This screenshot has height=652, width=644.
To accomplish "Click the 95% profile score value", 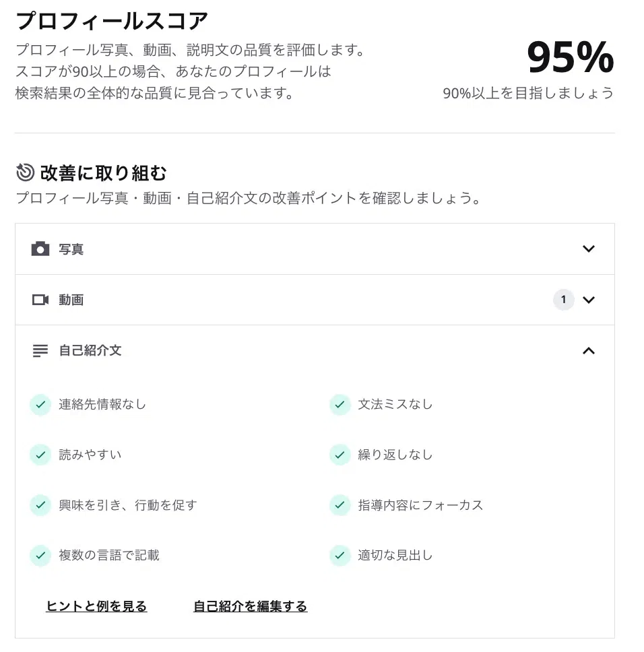I will (570, 57).
